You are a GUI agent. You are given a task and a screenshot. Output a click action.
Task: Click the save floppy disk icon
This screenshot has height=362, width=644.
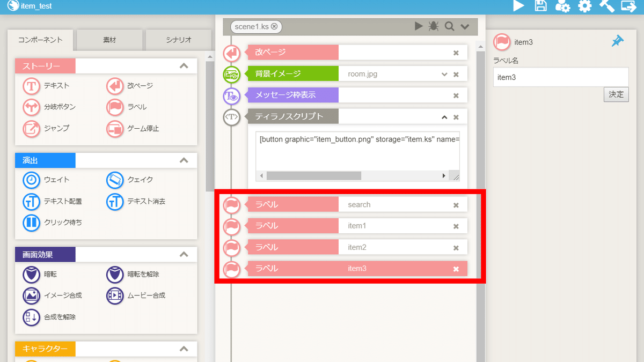(x=541, y=6)
